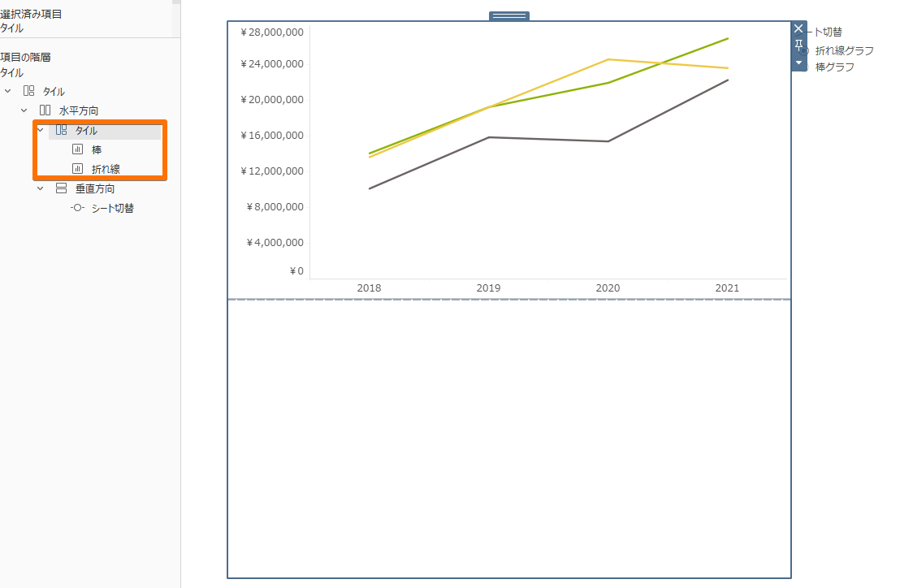Click the ¥16,000,000 axis label

[x=272, y=136]
